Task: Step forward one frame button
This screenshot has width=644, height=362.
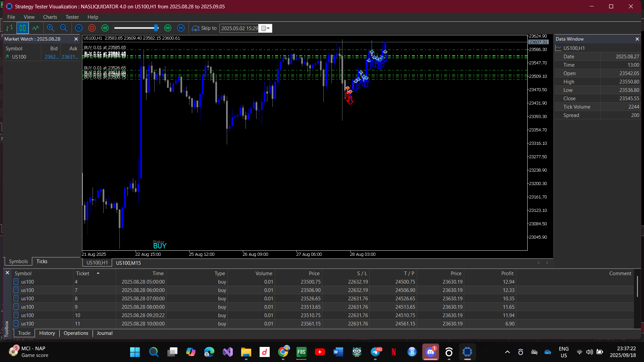Action: point(181,28)
